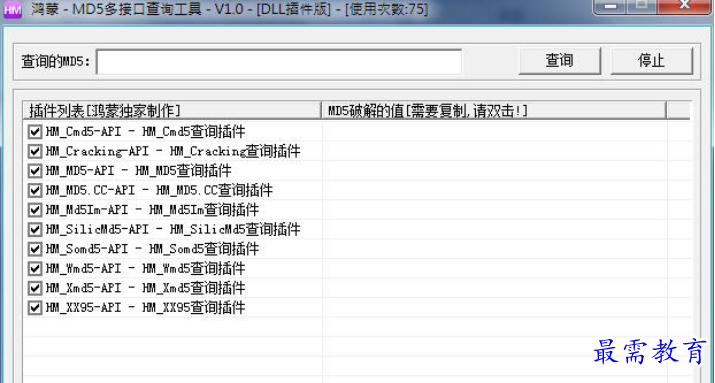The width and height of the screenshot is (715, 383).
Task: Select the HM_Xmd5查询插件 row text
Action: (x=145, y=288)
